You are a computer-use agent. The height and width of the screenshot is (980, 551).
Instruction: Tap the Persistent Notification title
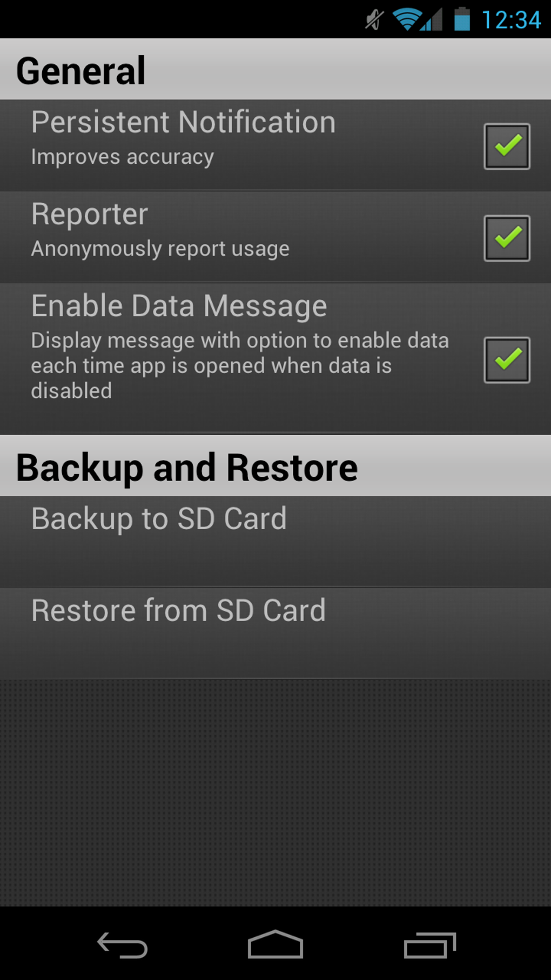(183, 122)
